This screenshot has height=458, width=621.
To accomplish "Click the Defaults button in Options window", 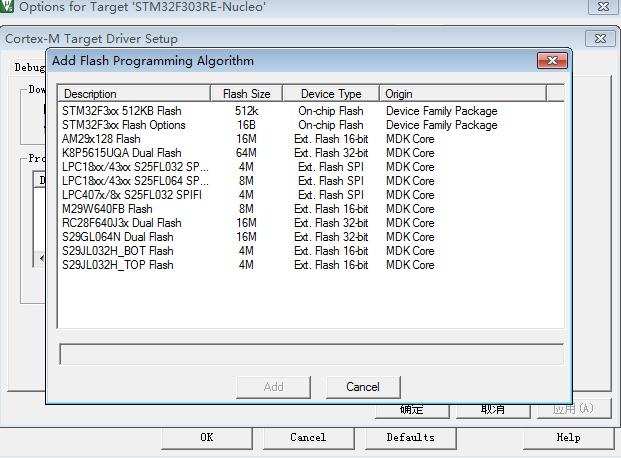I will [411, 438].
